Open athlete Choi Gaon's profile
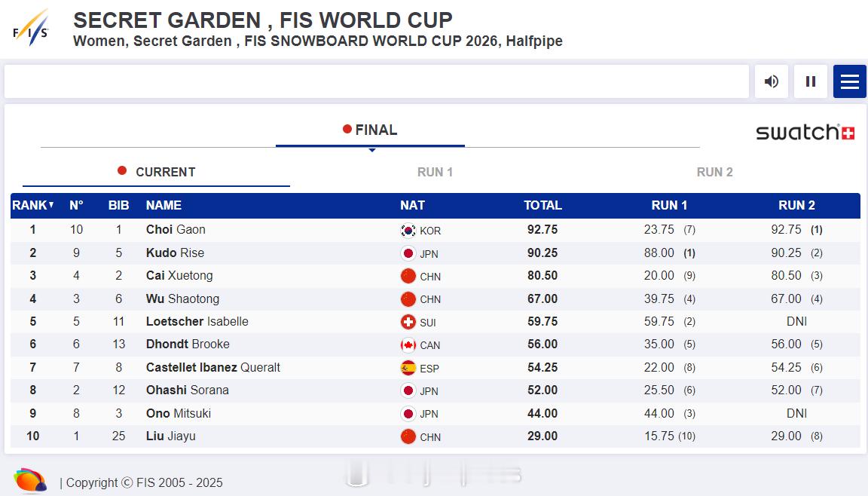This screenshot has height=496, width=868. click(x=176, y=230)
